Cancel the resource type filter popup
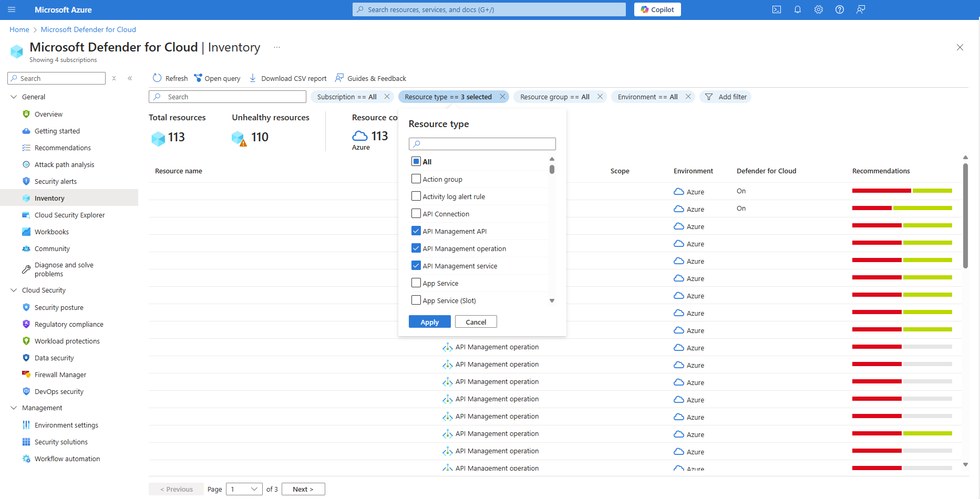The image size is (980, 499). click(476, 322)
